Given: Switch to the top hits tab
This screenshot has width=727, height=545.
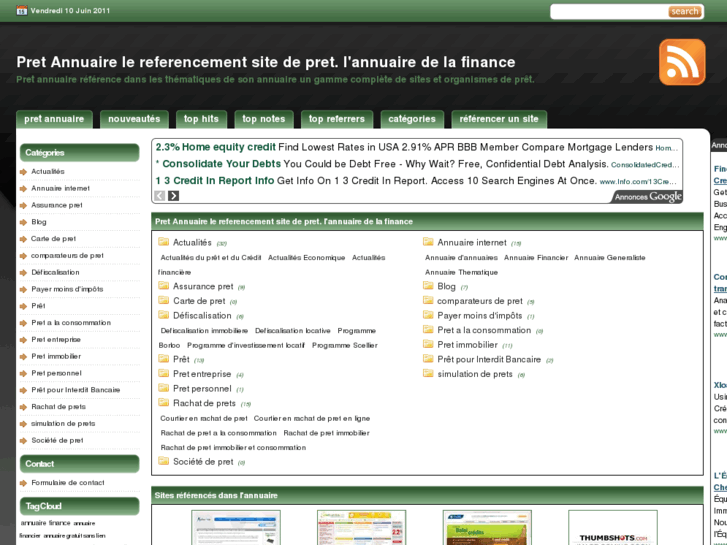Looking at the screenshot, I should (x=201, y=119).
